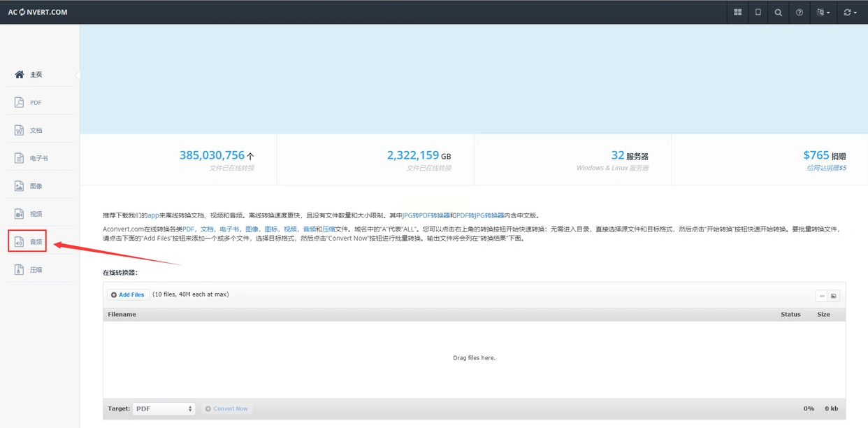
Task: Open the grid apps icon in top bar
Action: click(737, 13)
